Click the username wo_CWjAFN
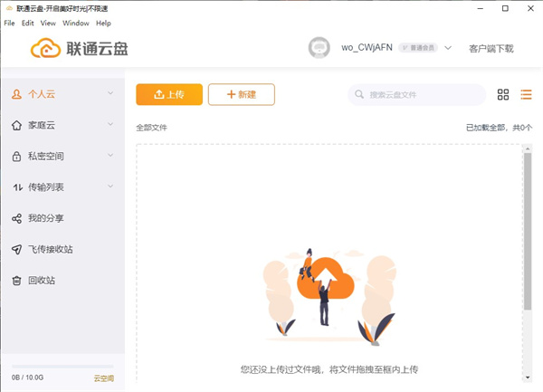 pos(367,47)
